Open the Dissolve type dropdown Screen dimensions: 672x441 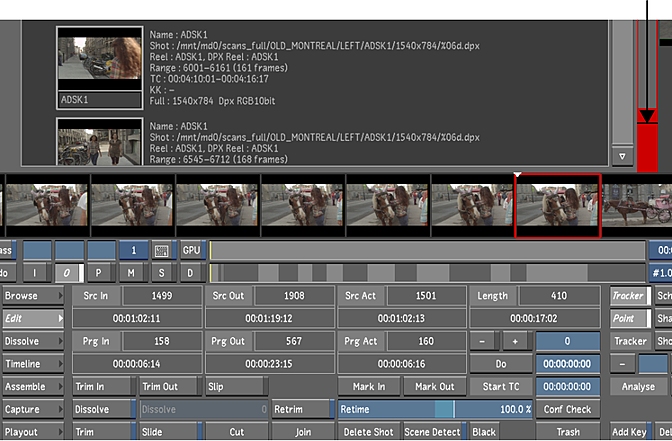104,409
